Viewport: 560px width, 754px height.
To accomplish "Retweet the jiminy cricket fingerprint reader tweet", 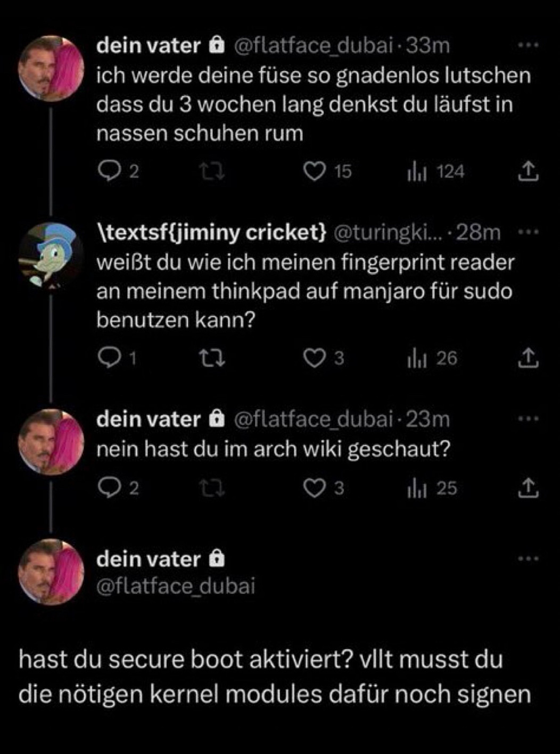I will pyautogui.click(x=212, y=358).
